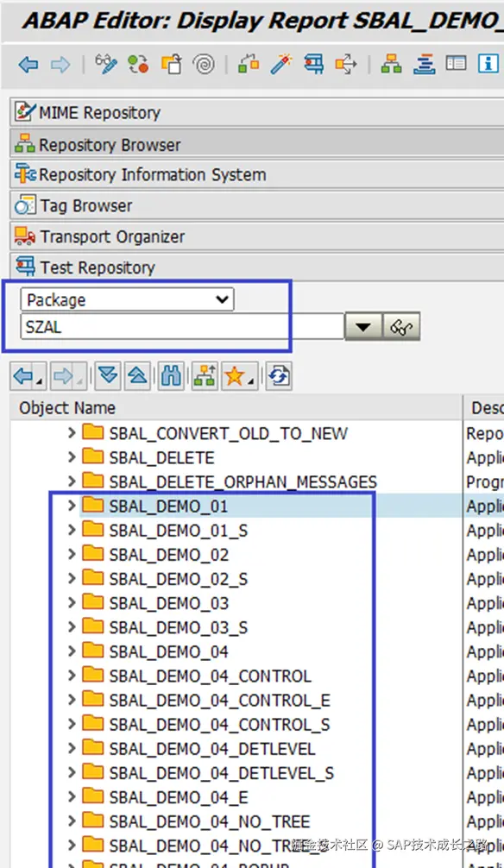Collapse all nodes with the double up arrow
This screenshot has width=504, height=868.
(137, 376)
